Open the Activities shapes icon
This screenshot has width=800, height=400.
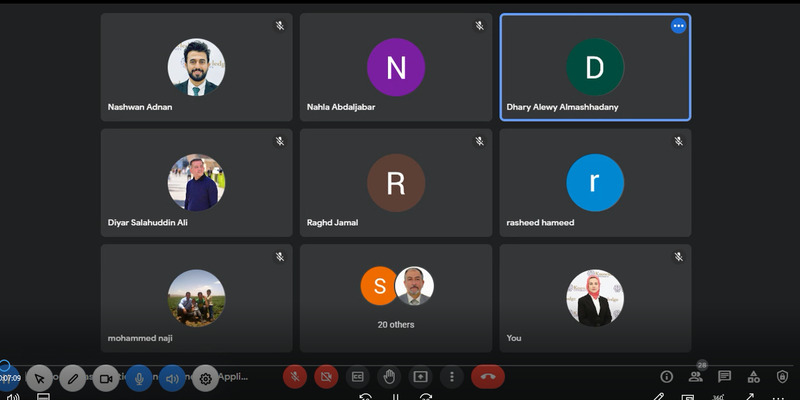753,377
